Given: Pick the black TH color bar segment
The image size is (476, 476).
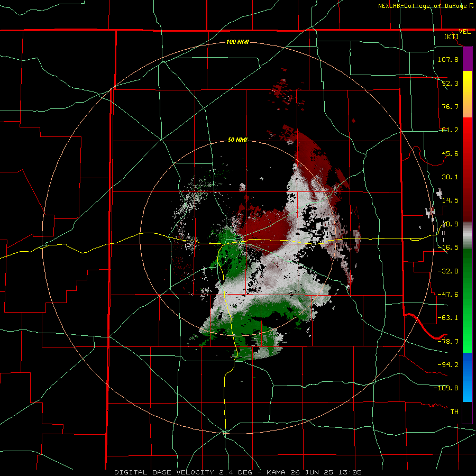Looking at the screenshot, I should tap(467, 413).
